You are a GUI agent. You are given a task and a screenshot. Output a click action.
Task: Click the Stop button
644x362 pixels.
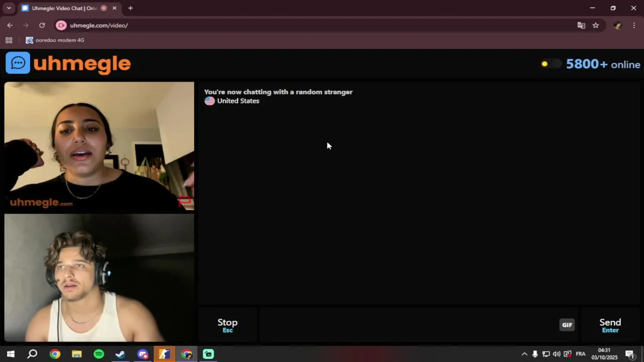point(227,325)
